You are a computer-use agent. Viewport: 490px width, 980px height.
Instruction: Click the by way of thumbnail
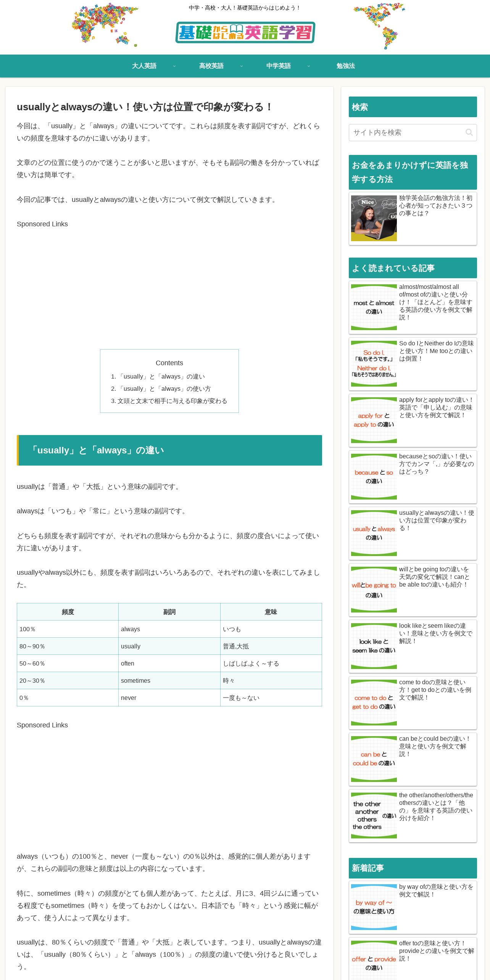click(x=374, y=907)
